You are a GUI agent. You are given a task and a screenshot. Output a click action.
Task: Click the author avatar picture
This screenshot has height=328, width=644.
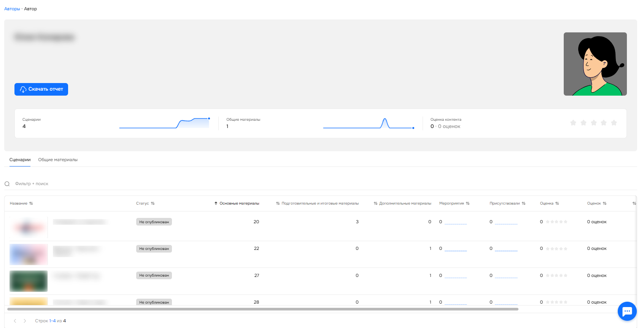click(595, 64)
